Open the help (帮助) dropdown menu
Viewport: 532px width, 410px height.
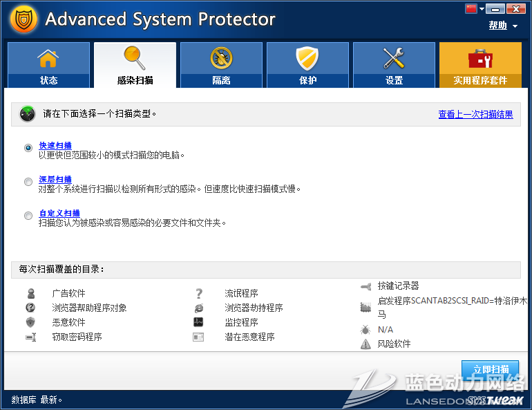click(x=502, y=26)
